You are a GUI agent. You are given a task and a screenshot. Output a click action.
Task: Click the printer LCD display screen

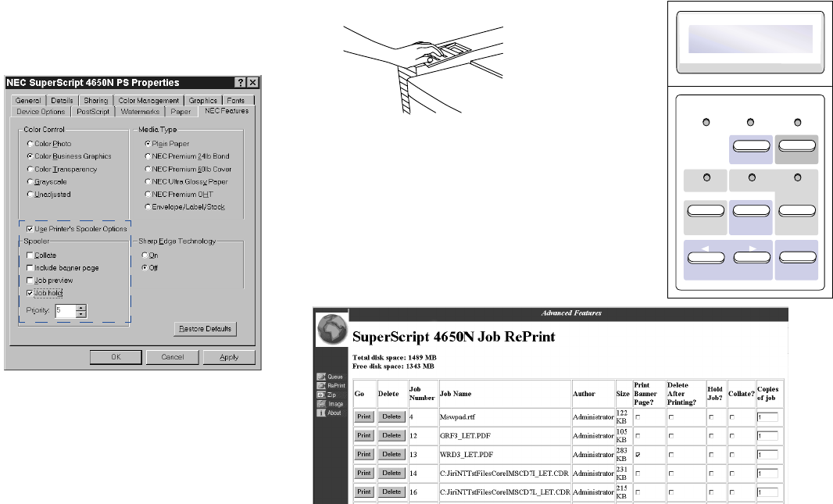click(x=750, y=39)
